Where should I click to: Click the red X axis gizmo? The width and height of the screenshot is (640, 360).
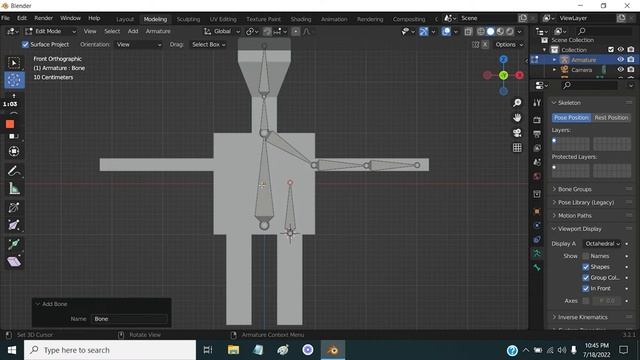pyautogui.click(x=519, y=75)
